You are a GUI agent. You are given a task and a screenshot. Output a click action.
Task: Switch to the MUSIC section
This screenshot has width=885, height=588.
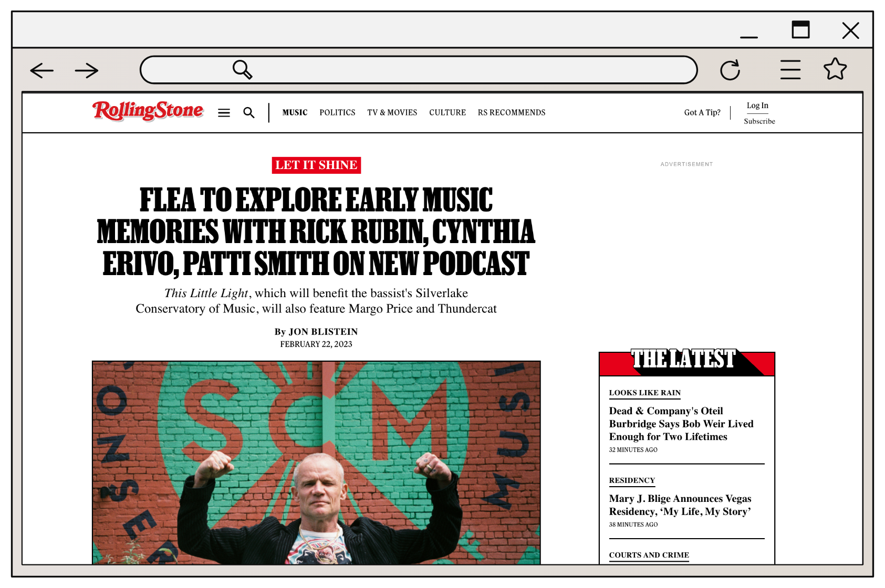(295, 112)
